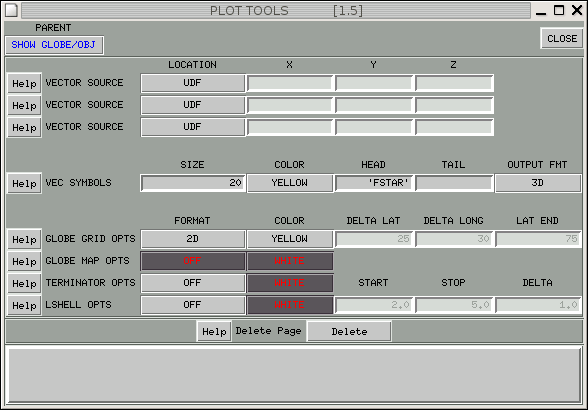Image resolution: width=588 pixels, height=410 pixels.
Task: Click the PLOT TOOLS title bar
Action: point(276,11)
